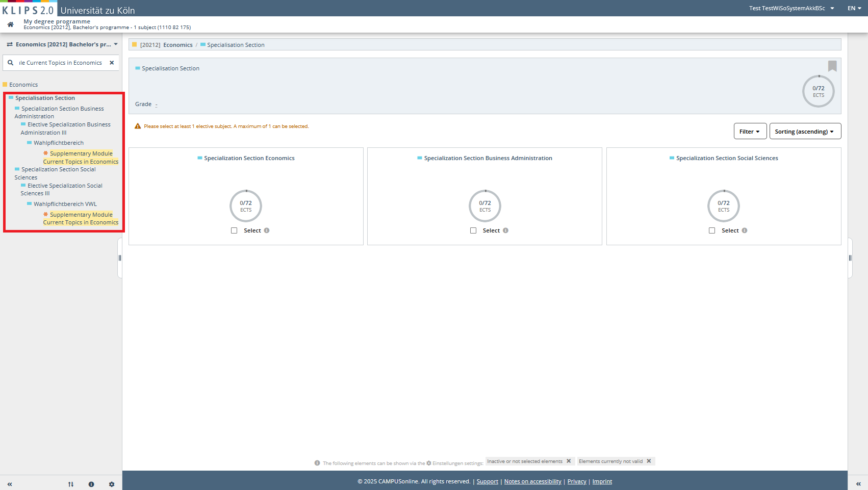This screenshot has width=868, height=490.
Task: Click the bookmark icon on Specialisation Section
Action: point(832,66)
